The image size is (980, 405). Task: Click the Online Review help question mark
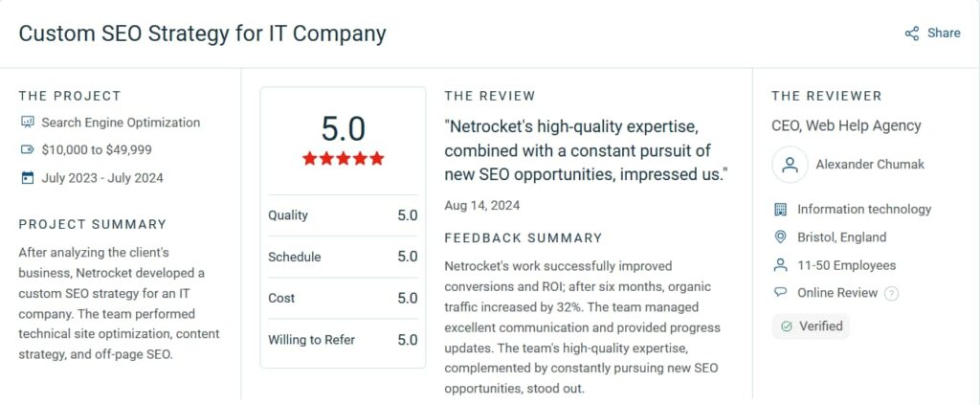coord(892,294)
